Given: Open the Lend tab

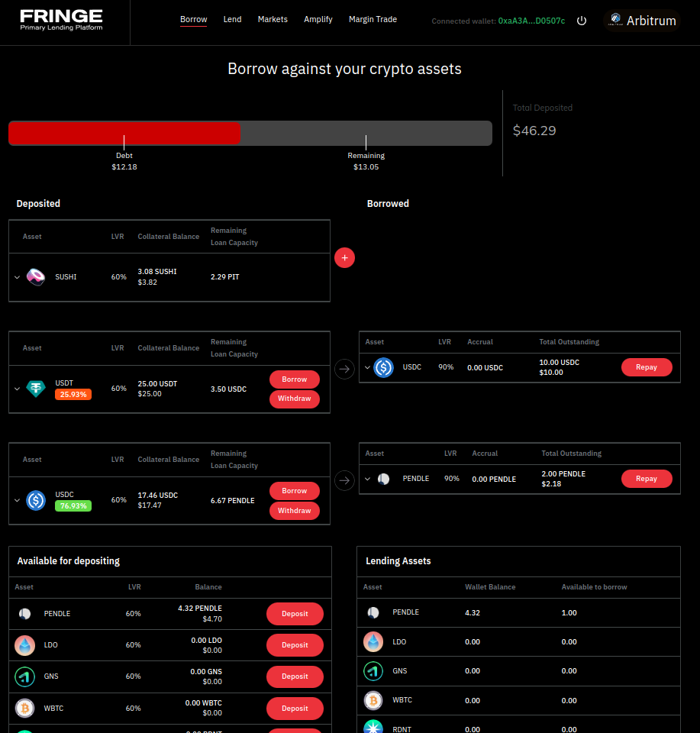Looking at the screenshot, I should pyautogui.click(x=232, y=19).
